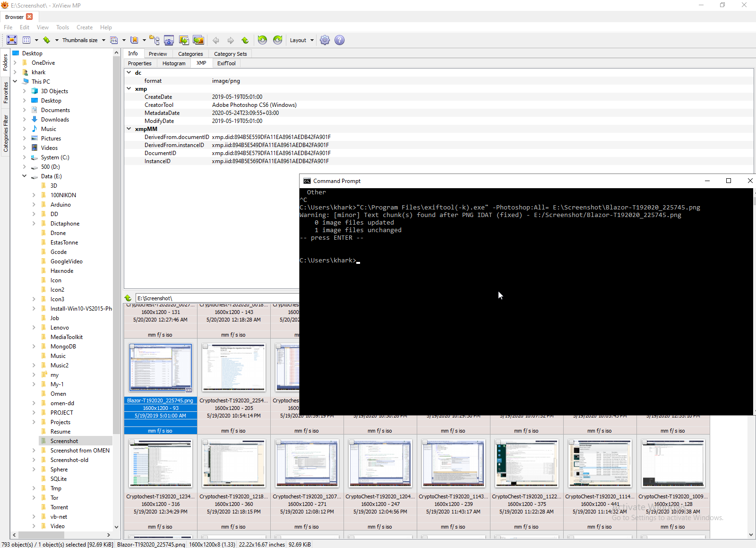Collapse the This PC tree node

coord(15,81)
